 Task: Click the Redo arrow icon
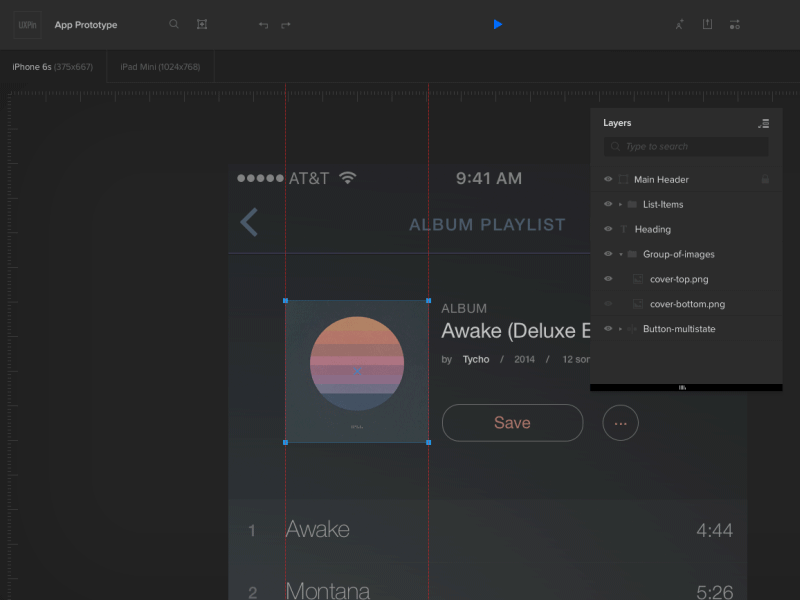(286, 24)
